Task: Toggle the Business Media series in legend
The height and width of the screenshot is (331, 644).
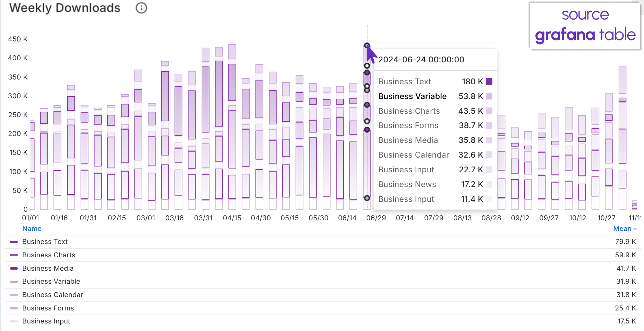Action: [x=48, y=268]
